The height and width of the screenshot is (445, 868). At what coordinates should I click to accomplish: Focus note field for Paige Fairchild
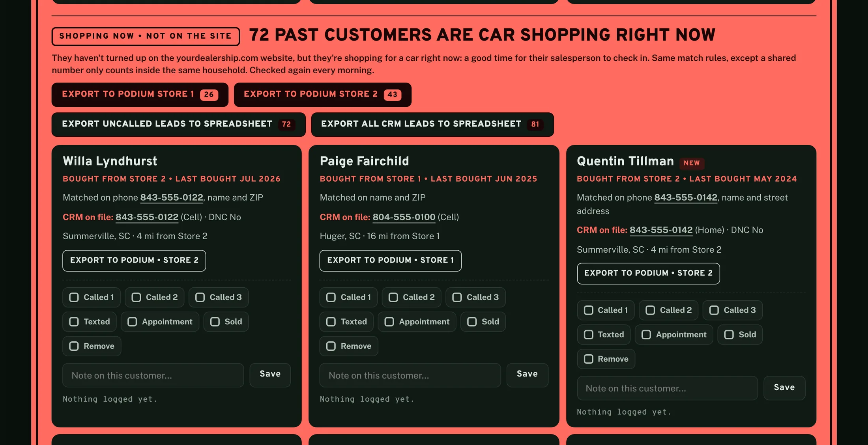[x=410, y=376]
